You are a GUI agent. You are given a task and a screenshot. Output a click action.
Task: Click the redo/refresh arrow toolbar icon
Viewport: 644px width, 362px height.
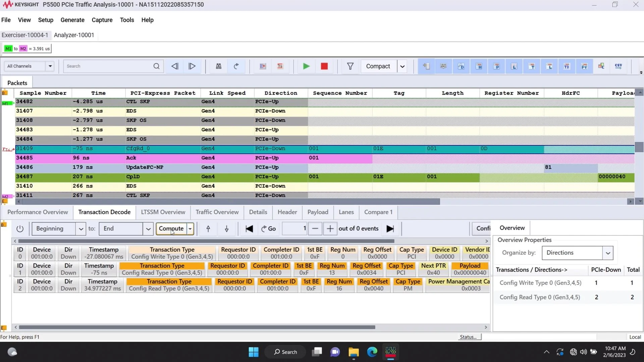pyautogui.click(x=236, y=66)
